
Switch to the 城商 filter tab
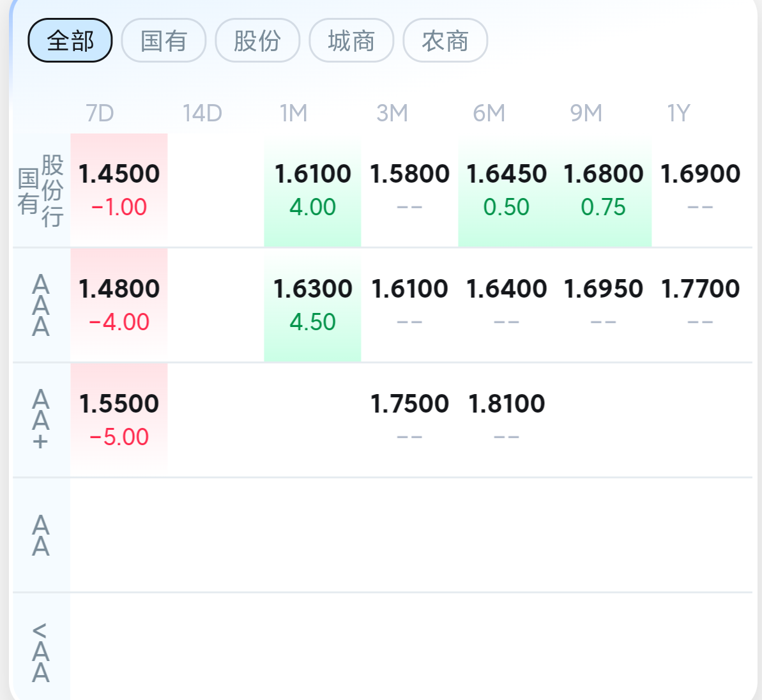[x=351, y=41]
